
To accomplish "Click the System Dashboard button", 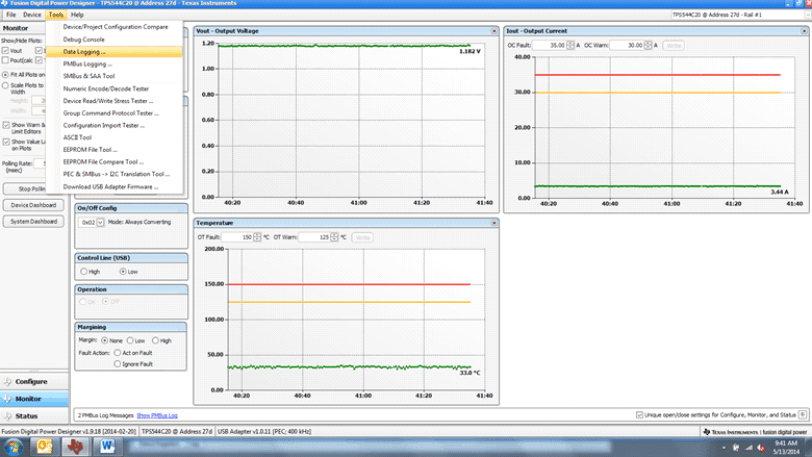I will [x=34, y=222].
